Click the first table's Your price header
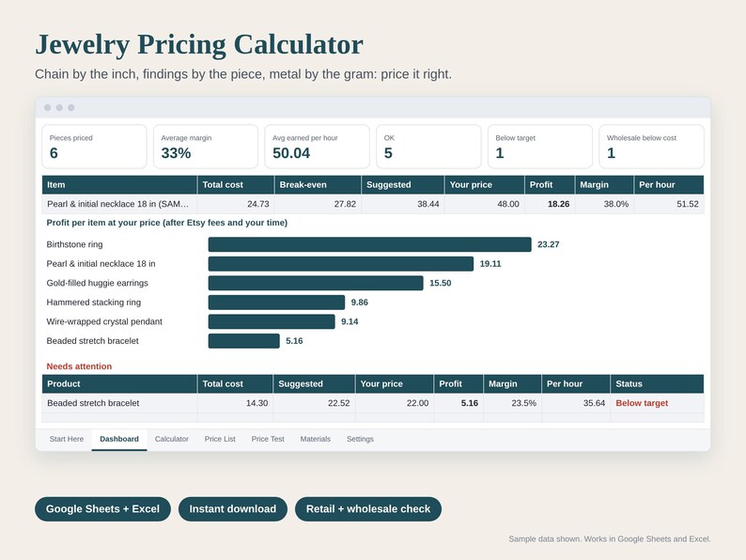This screenshot has width=746, height=560. (484, 184)
